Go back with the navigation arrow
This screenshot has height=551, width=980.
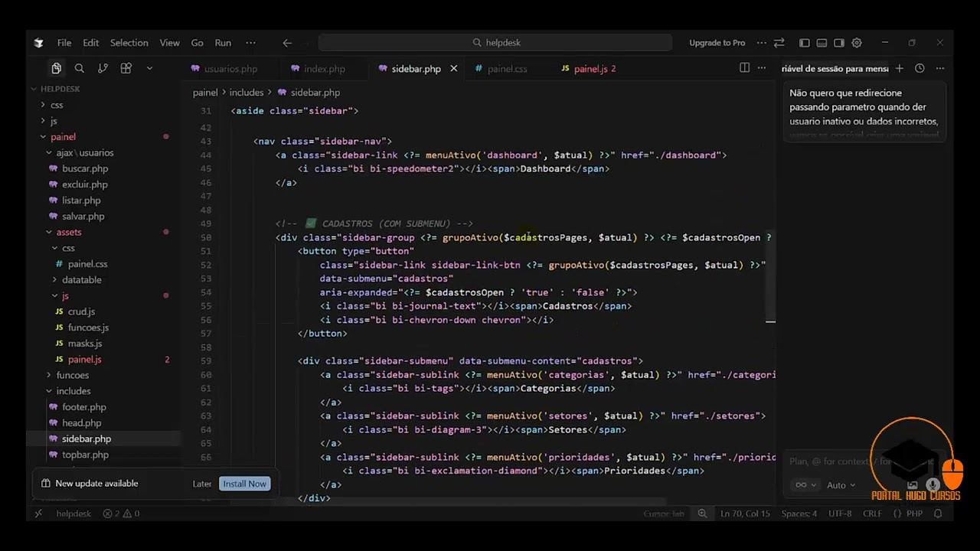tap(287, 43)
